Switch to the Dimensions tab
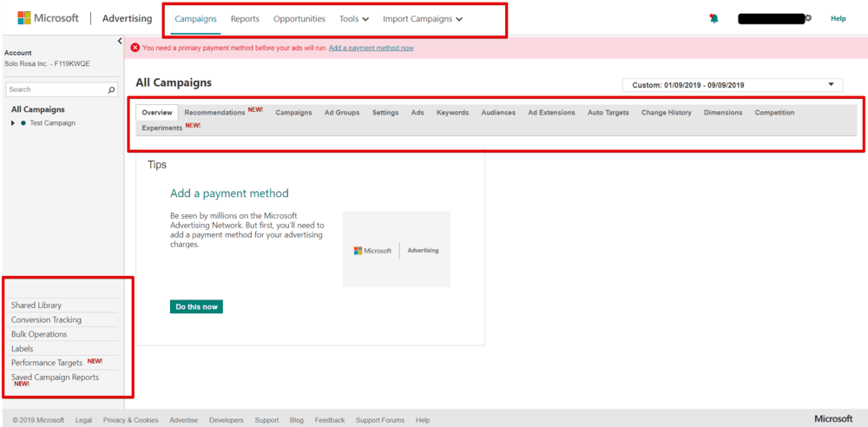This screenshot has width=868, height=427. [723, 113]
